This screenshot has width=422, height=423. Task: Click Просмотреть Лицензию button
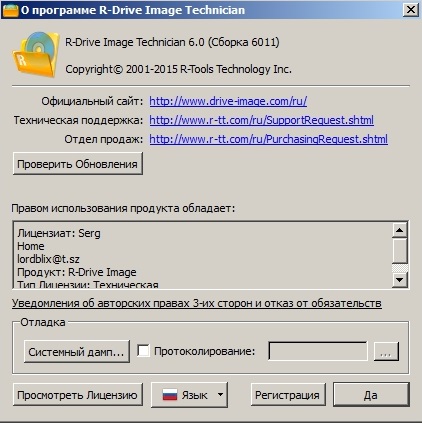coord(78,395)
